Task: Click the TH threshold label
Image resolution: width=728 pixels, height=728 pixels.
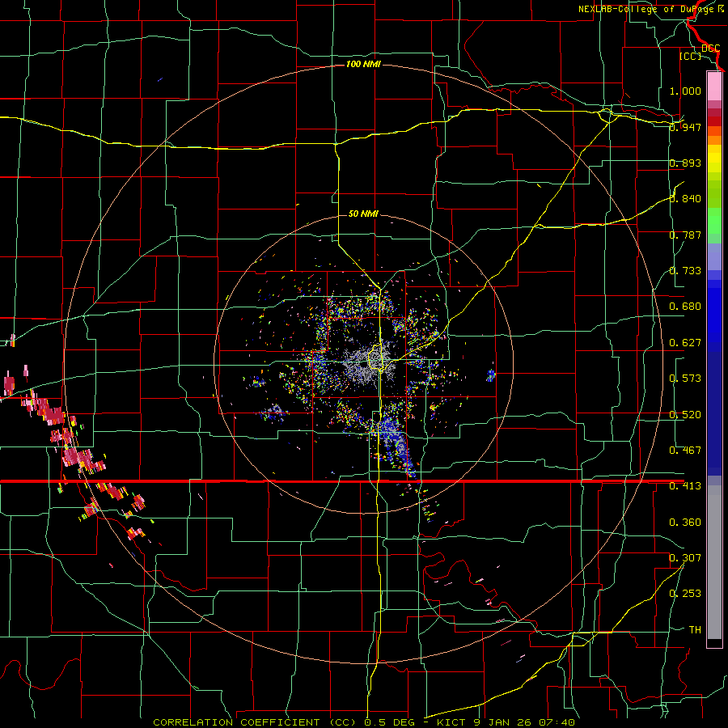Action: point(695,630)
